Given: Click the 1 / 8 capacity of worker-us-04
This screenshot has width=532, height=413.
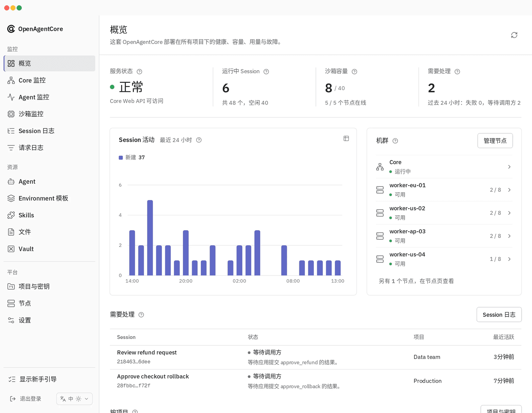Looking at the screenshot, I should tap(495, 259).
